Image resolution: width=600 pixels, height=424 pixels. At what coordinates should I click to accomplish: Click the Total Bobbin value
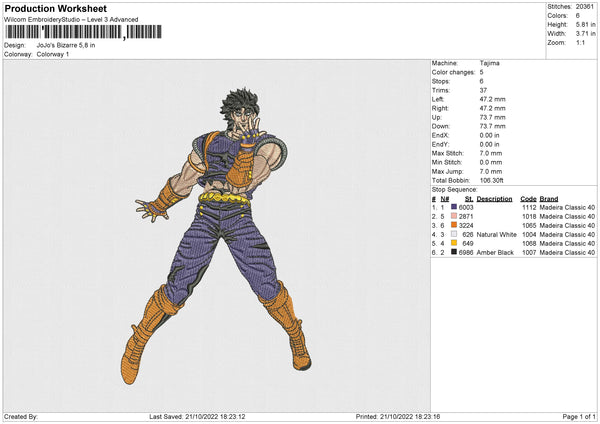(x=494, y=180)
